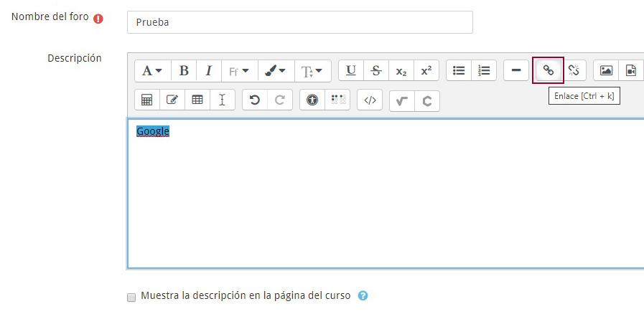
Task: Apply superscript formatting
Action: tap(426, 70)
